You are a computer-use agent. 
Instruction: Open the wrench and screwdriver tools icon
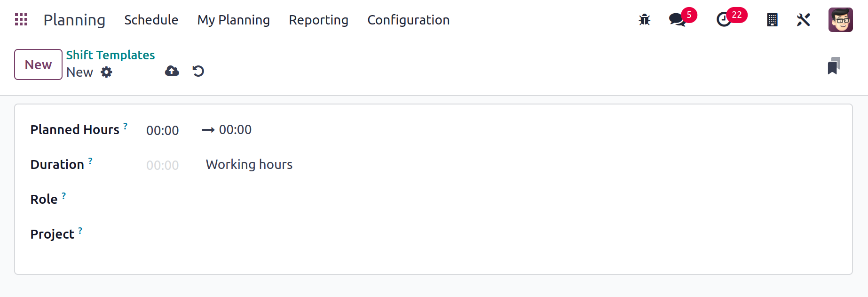803,20
